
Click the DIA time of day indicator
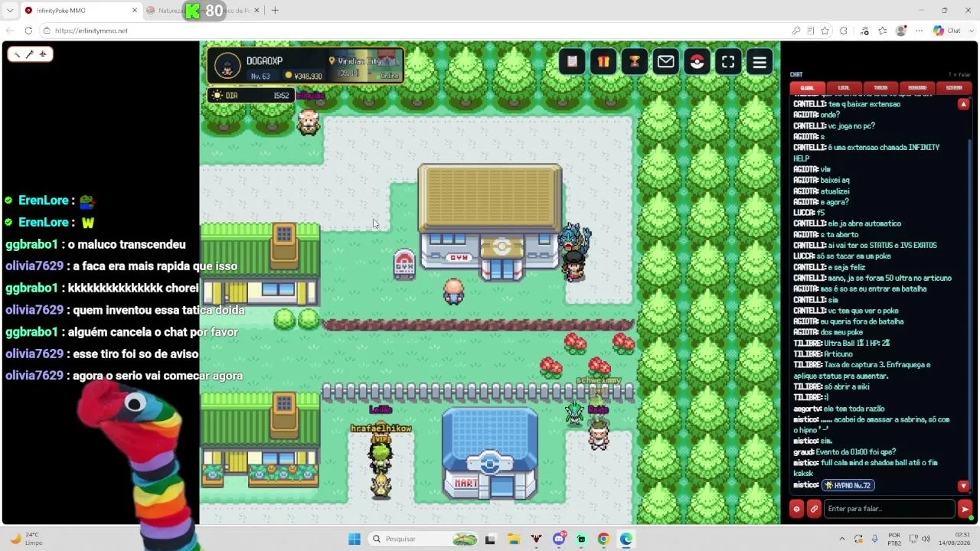[250, 96]
